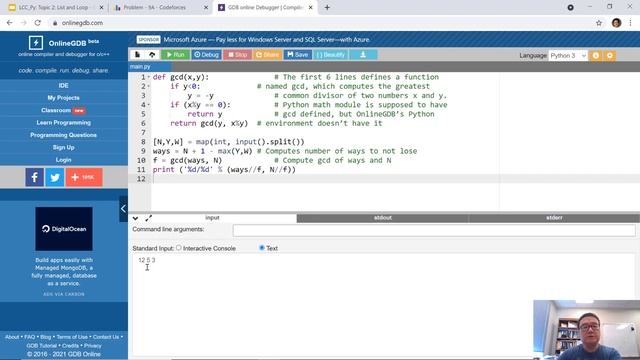This screenshot has width=640, height=360.
Task: Fold the if block at line 2
Action: tap(149, 86)
